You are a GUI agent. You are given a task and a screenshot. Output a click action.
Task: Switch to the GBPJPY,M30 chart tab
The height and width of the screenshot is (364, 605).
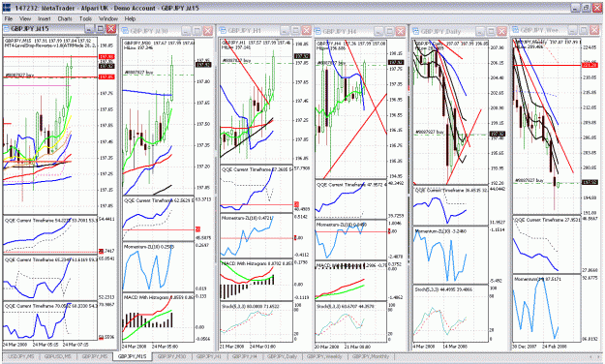pos(171,356)
